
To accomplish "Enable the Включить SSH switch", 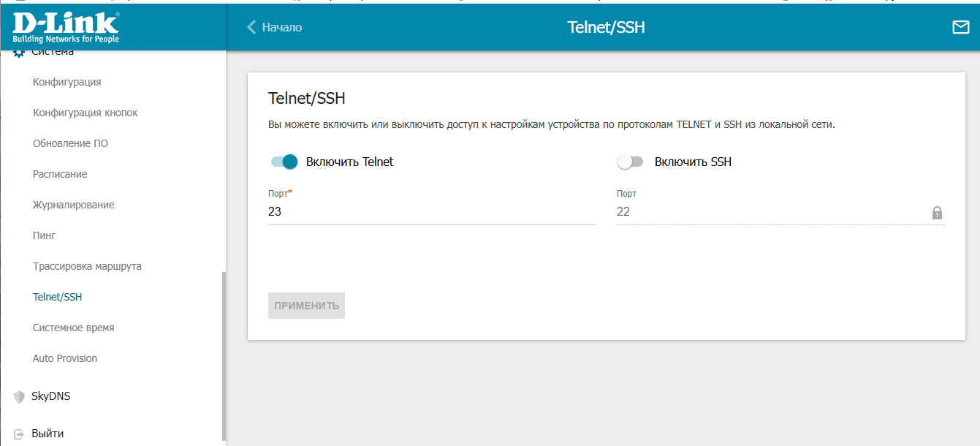I will (x=630, y=162).
